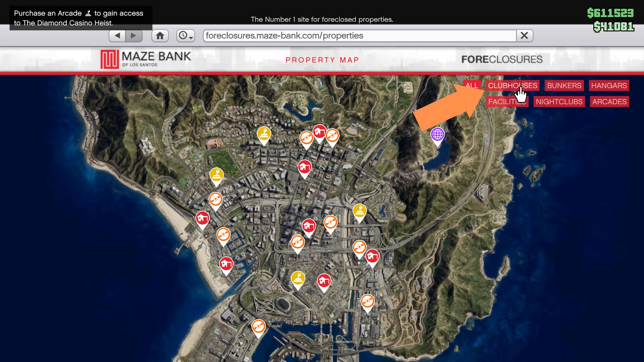Select the nightclub marker just below the golf-course arcade

[216, 200]
